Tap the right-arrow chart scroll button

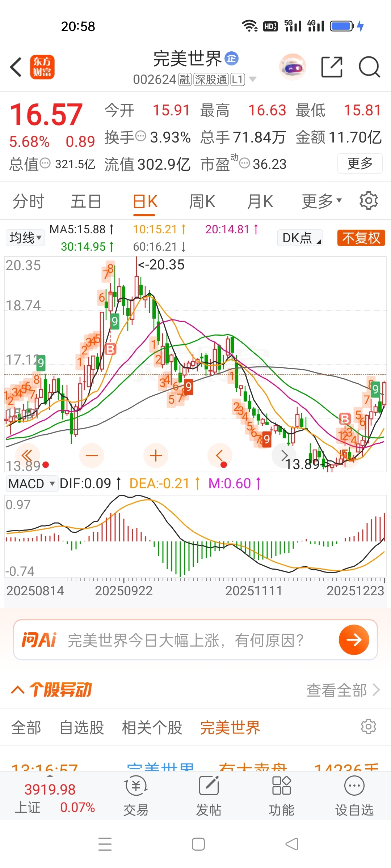pyautogui.click(x=284, y=455)
